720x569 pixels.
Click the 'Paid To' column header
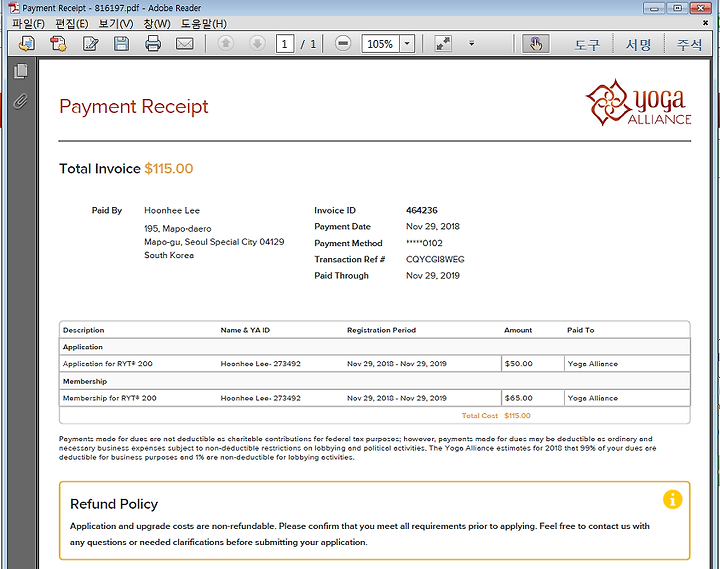pos(580,330)
